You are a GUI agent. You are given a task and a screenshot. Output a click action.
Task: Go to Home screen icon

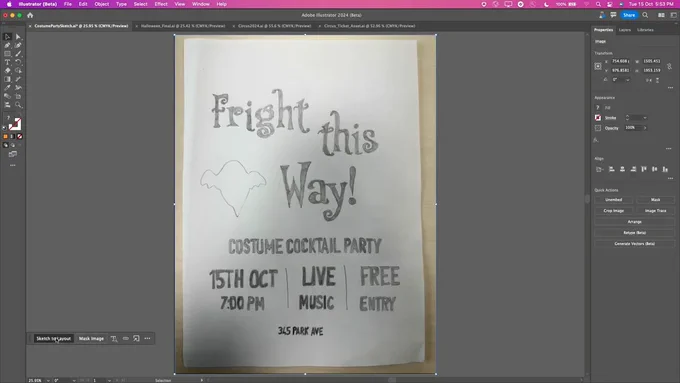click(x=30, y=15)
